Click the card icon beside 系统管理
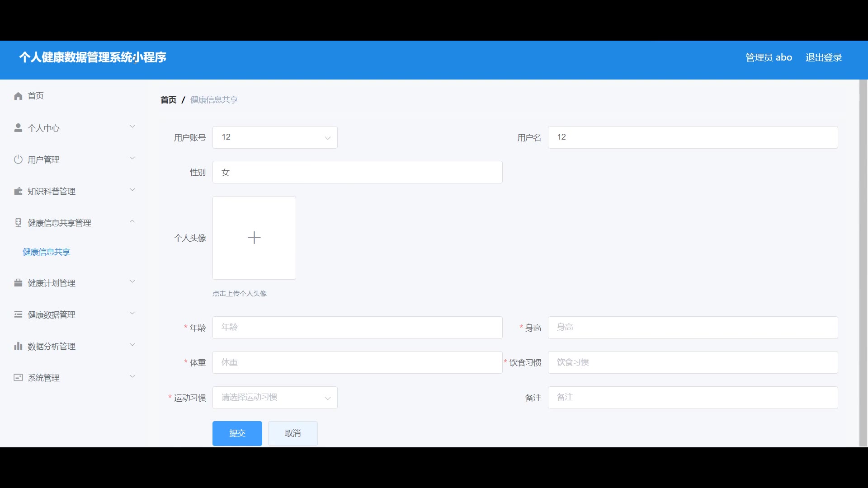The image size is (868, 488). pyautogui.click(x=18, y=378)
